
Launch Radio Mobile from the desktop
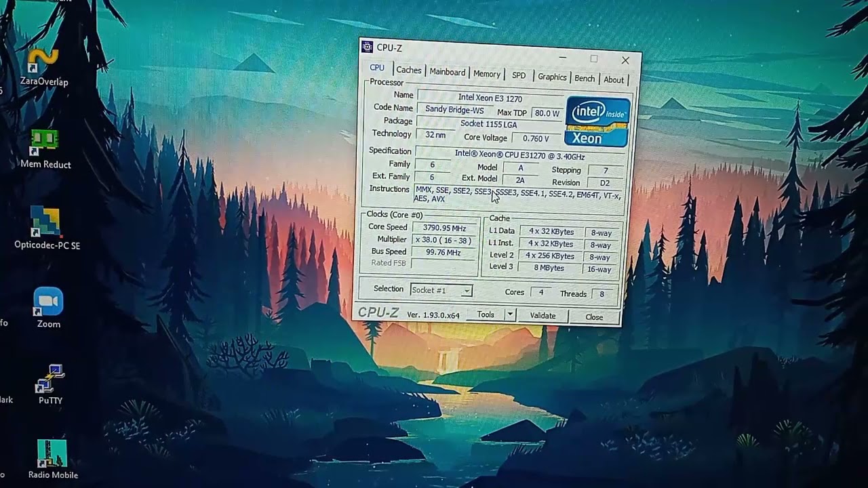tap(52, 460)
